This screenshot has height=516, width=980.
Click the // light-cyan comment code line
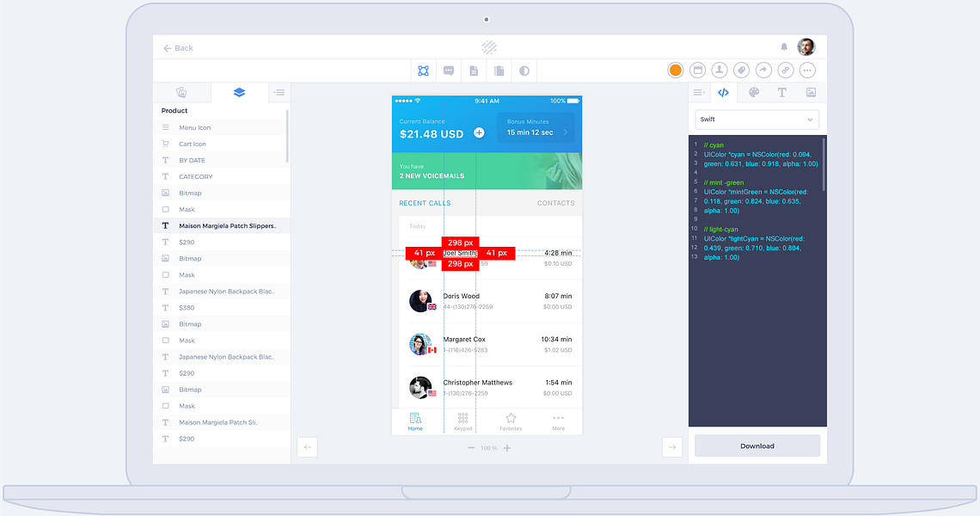click(x=720, y=230)
